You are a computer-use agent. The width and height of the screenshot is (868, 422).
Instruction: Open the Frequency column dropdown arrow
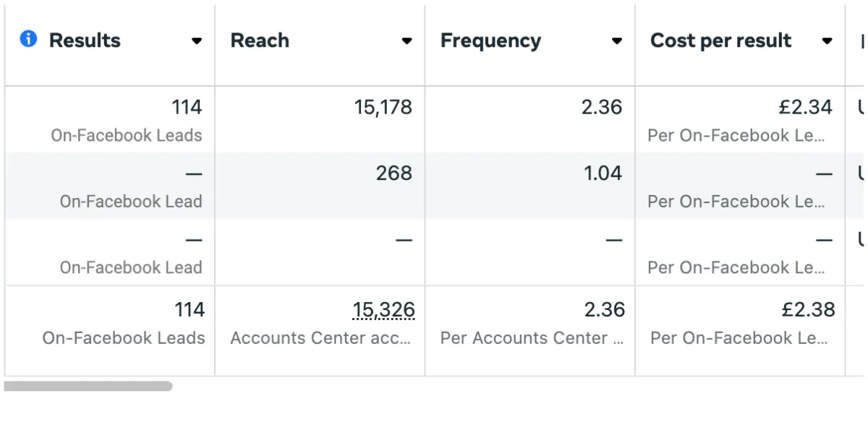tap(617, 41)
